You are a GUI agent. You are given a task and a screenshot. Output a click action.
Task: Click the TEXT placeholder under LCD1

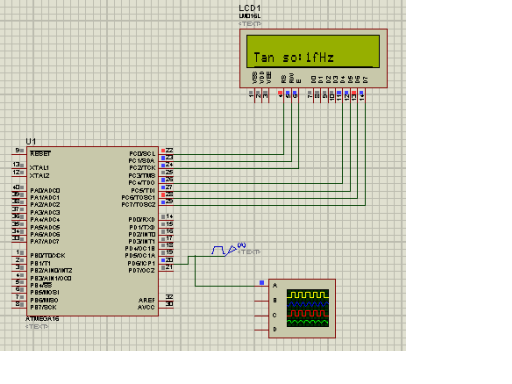click(x=250, y=24)
